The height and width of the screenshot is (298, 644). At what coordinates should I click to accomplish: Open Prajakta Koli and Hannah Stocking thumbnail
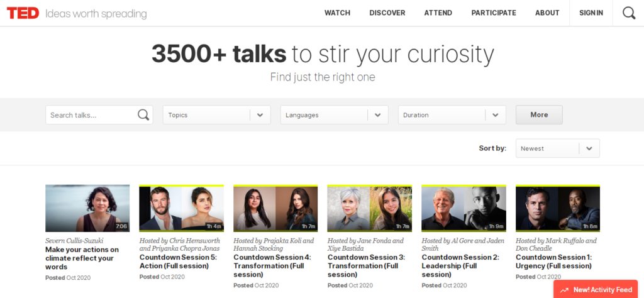point(275,208)
